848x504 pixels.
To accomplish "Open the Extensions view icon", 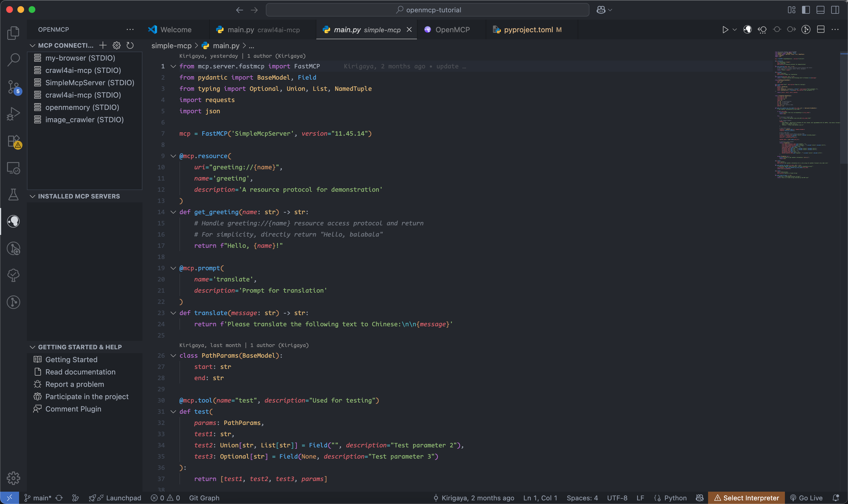I will (x=13, y=141).
